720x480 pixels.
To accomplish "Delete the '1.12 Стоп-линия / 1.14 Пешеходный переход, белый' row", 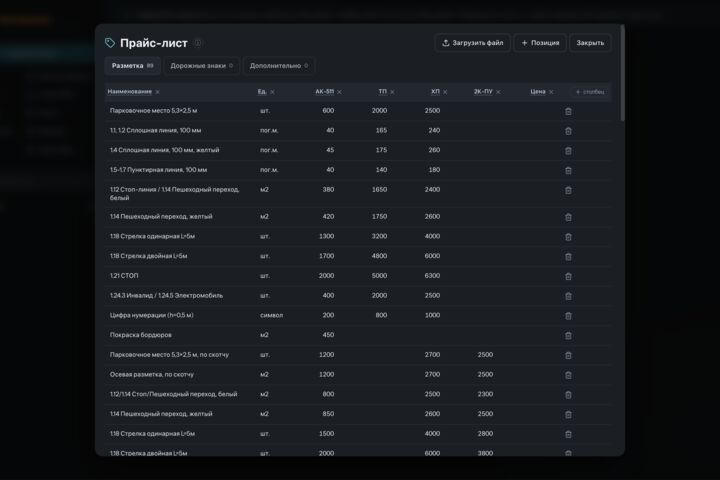I will coord(568,190).
